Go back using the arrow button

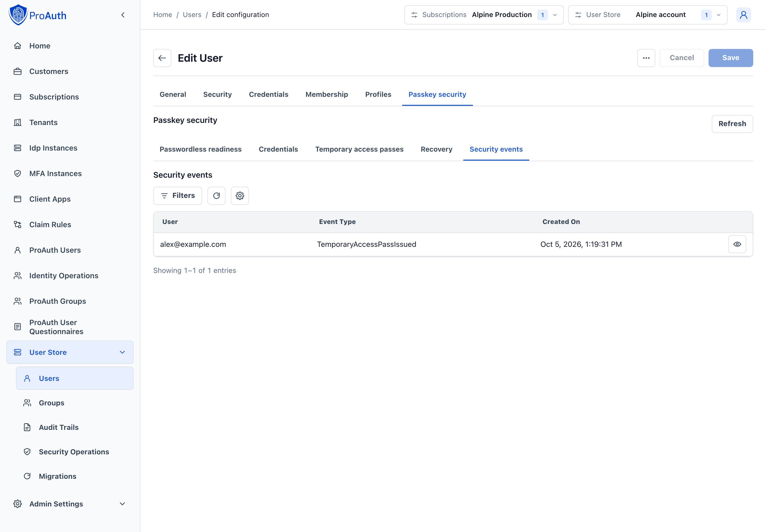[162, 58]
